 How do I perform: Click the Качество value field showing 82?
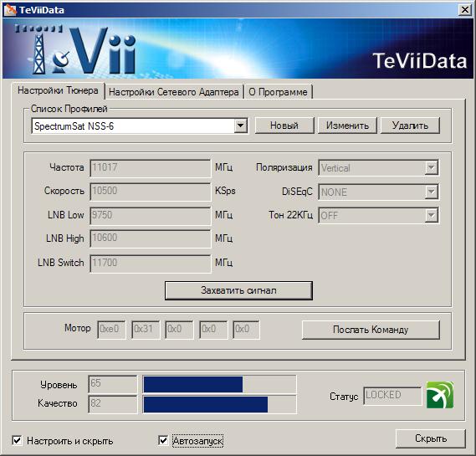point(113,404)
